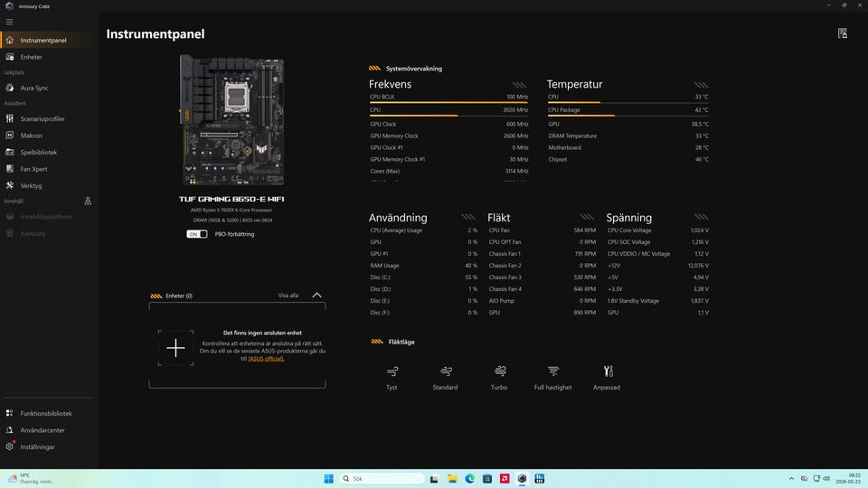Show hidden system tray icons

click(791, 479)
